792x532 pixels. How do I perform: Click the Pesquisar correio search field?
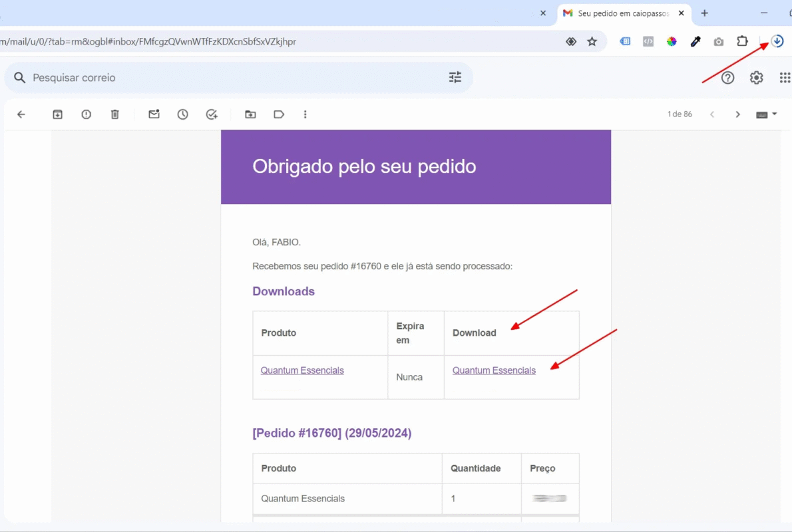coord(238,78)
